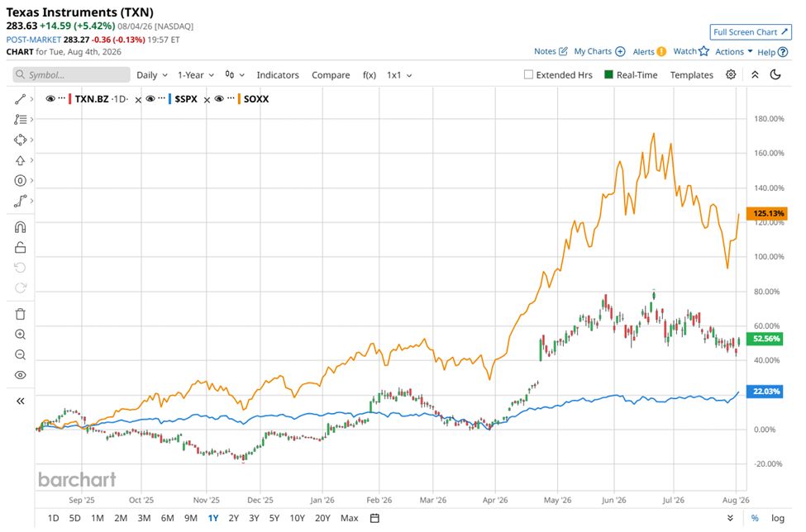
Task: Open the Full Screen Chart button
Action: pyautogui.click(x=751, y=32)
